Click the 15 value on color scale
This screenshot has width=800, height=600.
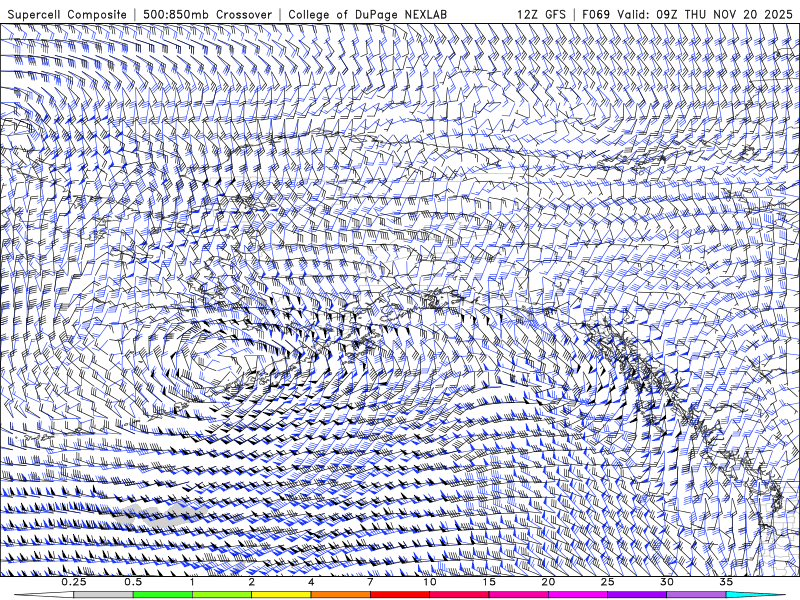click(489, 582)
